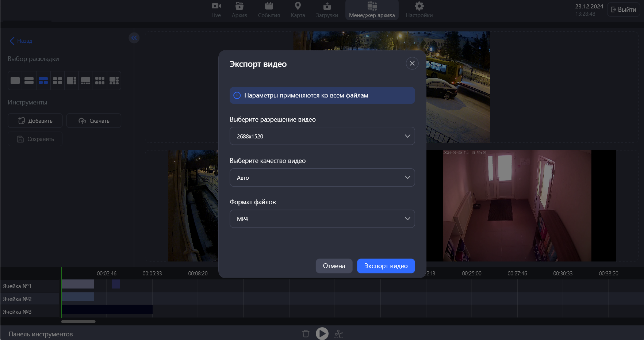Open the video resolution dropdown 2688x1520

(322, 136)
